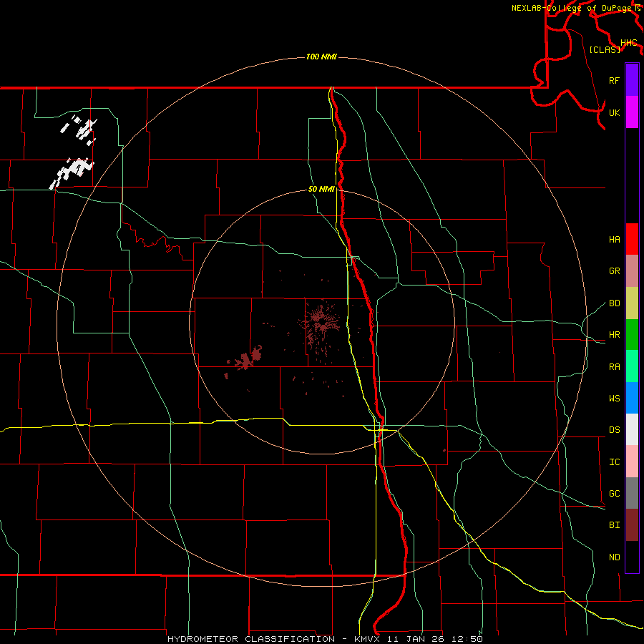The width and height of the screenshot is (644, 644).
Task: Click the IC legend label
Action: tap(614, 462)
